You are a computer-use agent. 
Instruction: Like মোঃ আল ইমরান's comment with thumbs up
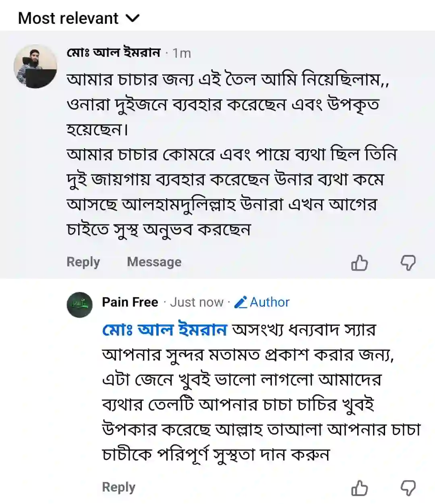click(359, 263)
